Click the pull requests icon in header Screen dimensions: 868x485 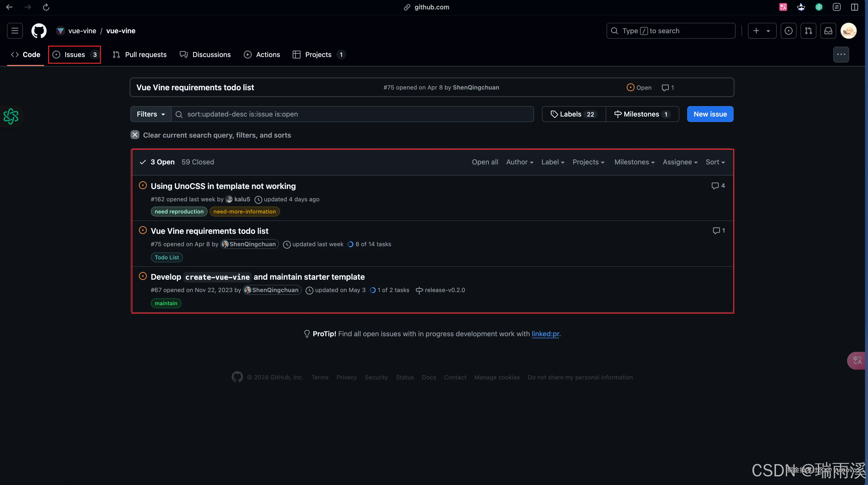click(x=808, y=31)
